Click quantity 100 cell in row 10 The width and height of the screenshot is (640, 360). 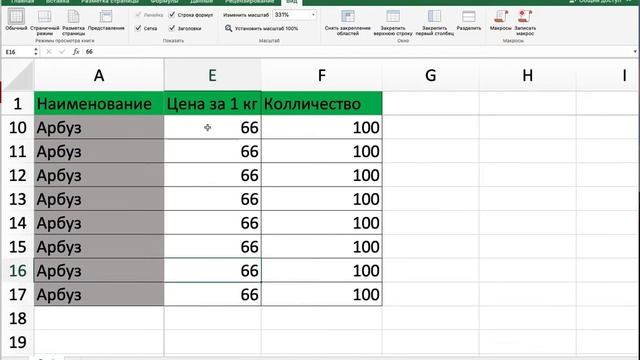322,127
